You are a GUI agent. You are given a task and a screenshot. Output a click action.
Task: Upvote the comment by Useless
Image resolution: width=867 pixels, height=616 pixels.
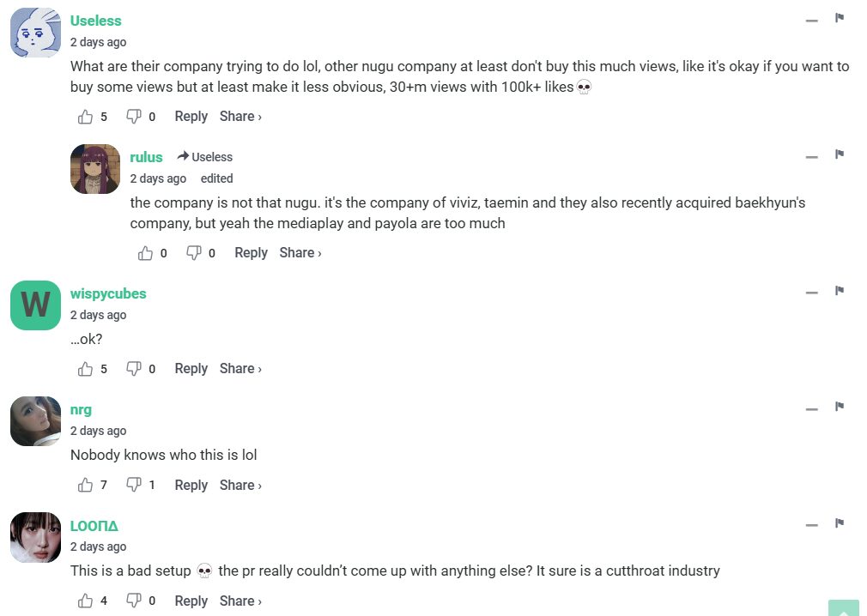[x=85, y=117]
